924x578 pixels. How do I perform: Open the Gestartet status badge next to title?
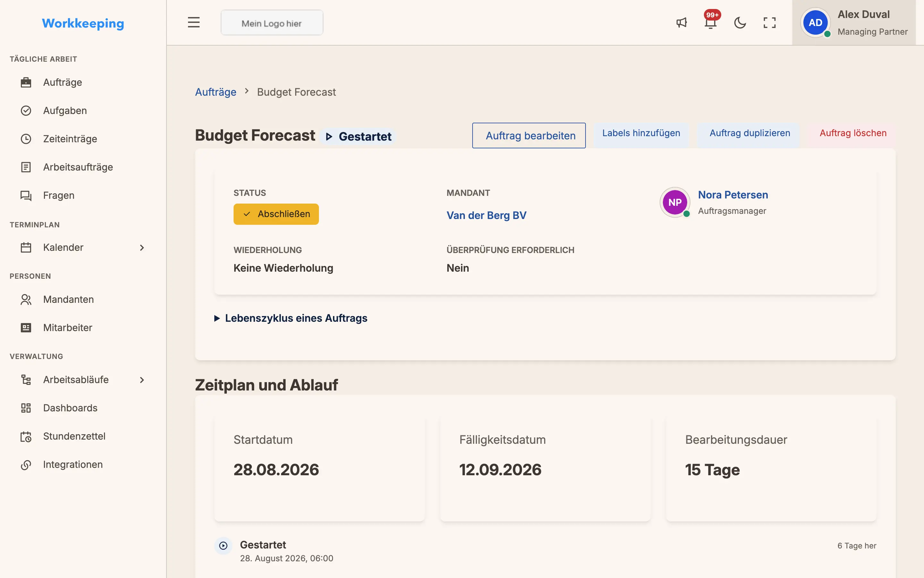click(x=358, y=136)
